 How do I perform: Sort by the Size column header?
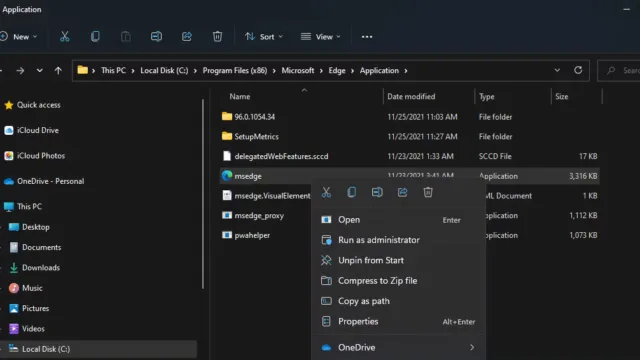pos(562,97)
